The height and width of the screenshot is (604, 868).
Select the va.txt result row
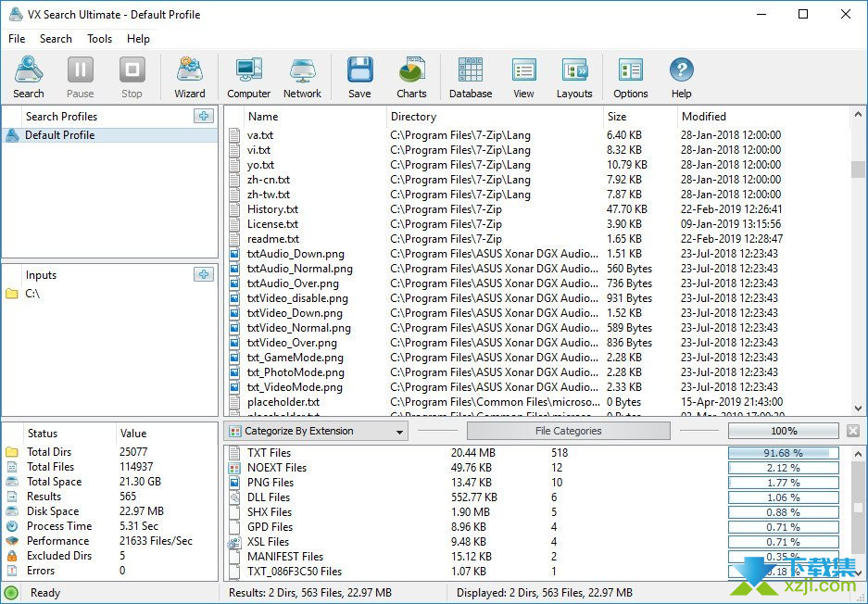[537, 135]
